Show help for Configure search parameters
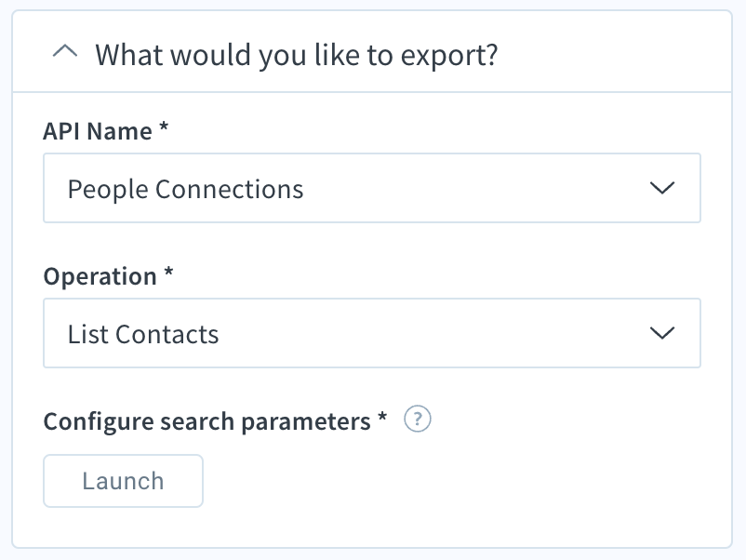This screenshot has height=560, width=746. (418, 420)
